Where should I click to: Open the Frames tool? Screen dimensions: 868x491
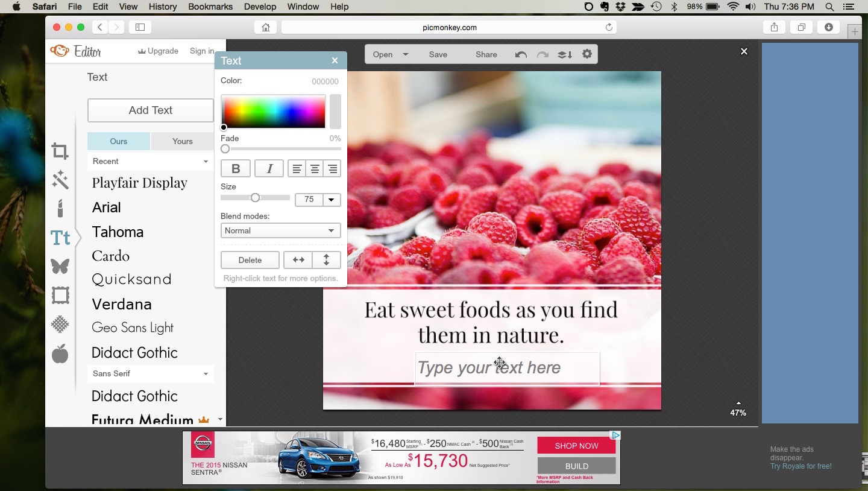click(60, 296)
